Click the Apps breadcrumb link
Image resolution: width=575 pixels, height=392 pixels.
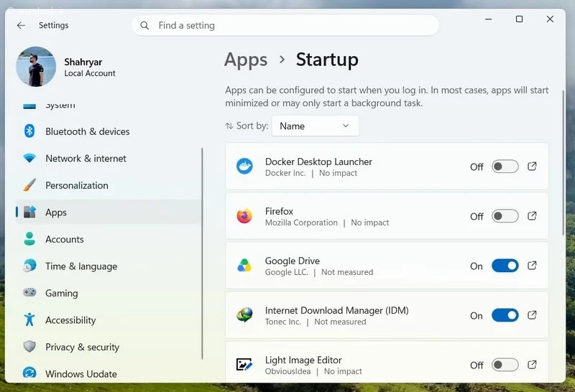pyautogui.click(x=246, y=60)
